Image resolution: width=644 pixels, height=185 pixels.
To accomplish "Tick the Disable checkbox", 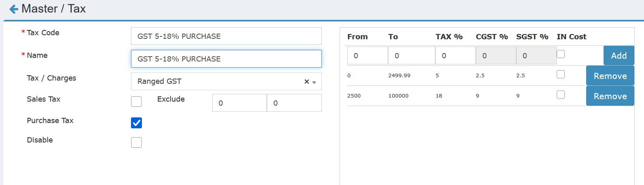I will pos(136,142).
